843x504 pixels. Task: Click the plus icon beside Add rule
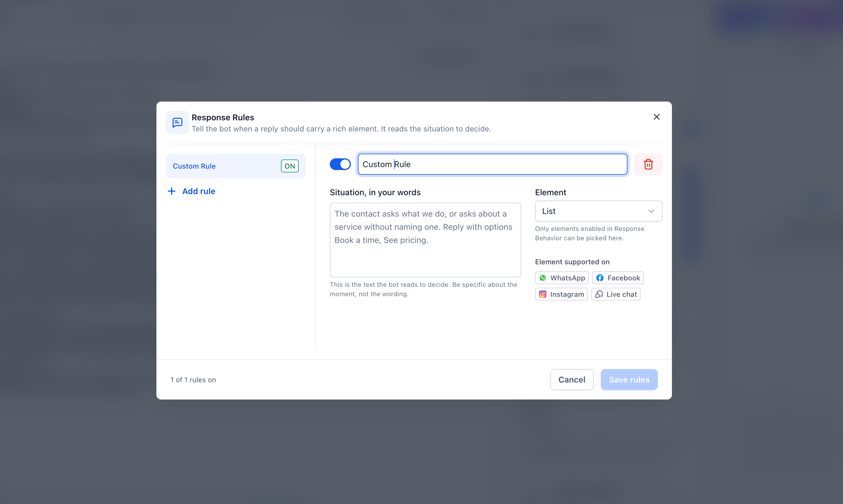[172, 191]
